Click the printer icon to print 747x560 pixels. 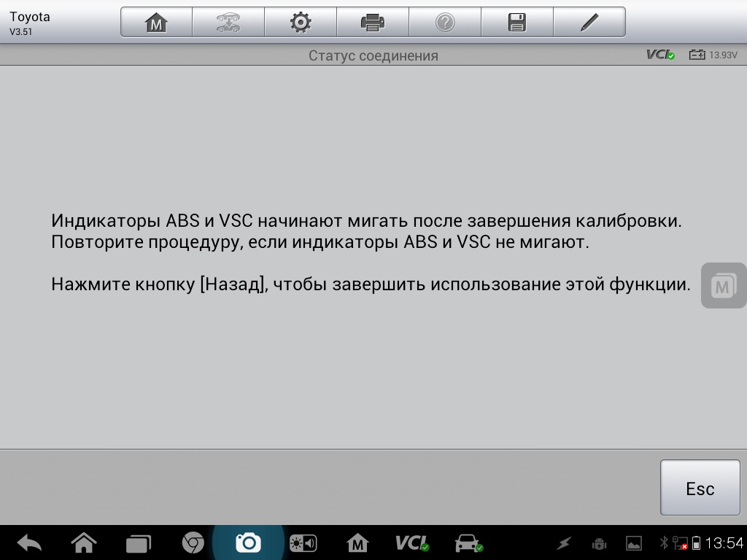point(373,23)
